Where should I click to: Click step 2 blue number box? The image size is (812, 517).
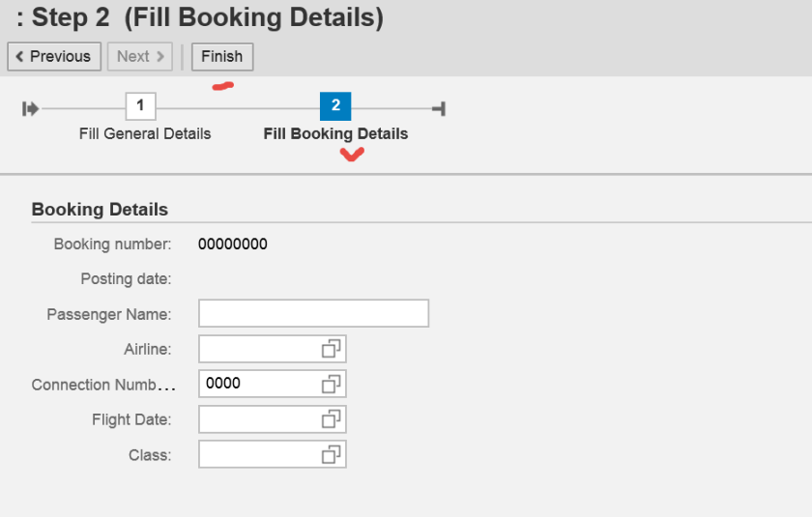pyautogui.click(x=335, y=106)
